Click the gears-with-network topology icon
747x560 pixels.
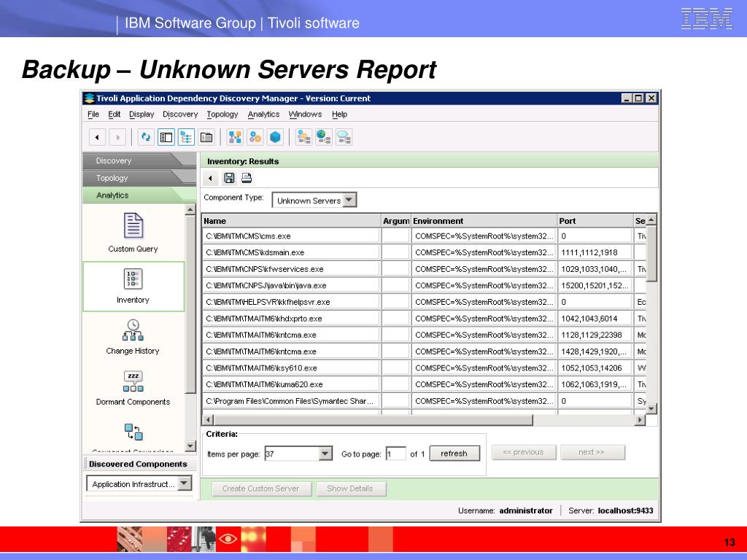303,137
